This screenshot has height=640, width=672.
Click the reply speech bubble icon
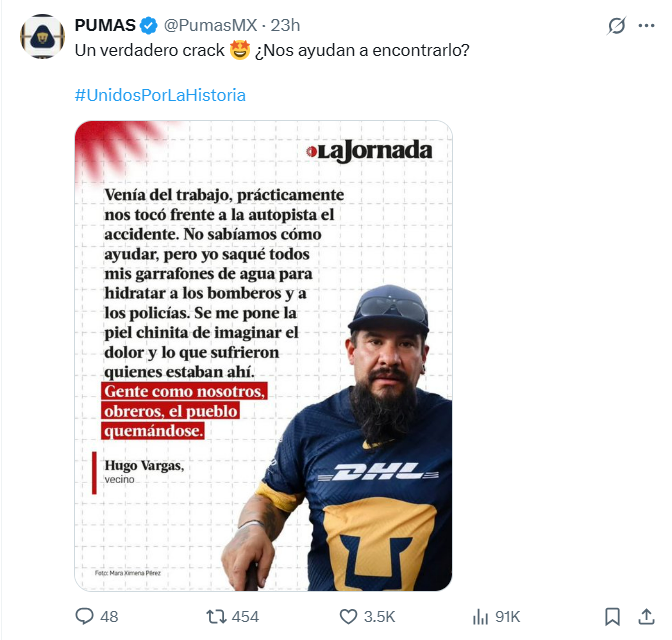point(85,616)
